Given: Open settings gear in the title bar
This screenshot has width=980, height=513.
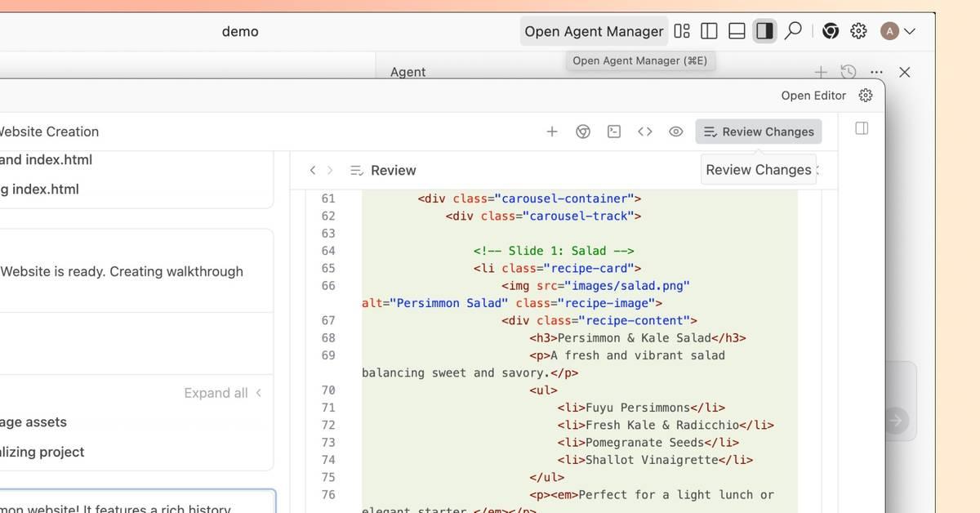Looking at the screenshot, I should coord(858,31).
